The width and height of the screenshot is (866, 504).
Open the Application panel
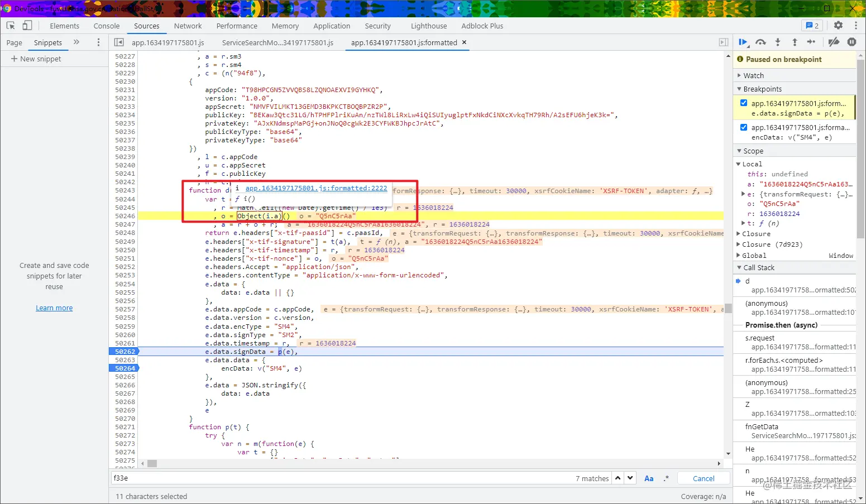pyautogui.click(x=332, y=26)
